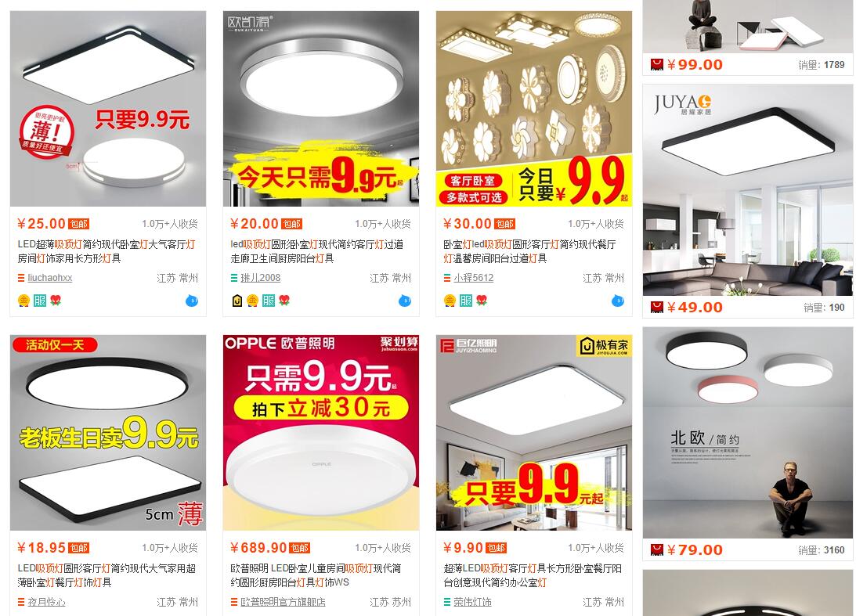Open the OPPLE 欧普照明 product thumbnail
Screen dimensions: 856x616
(x=321, y=433)
